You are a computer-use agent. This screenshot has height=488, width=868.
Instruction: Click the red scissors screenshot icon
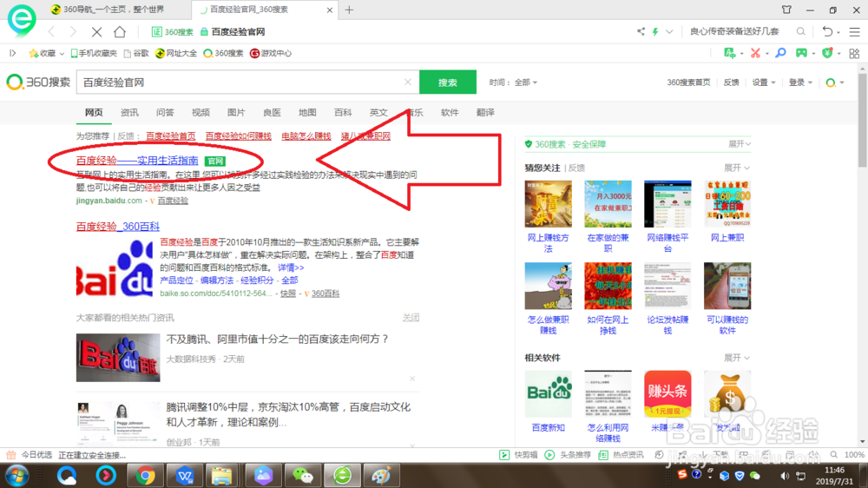click(x=755, y=53)
